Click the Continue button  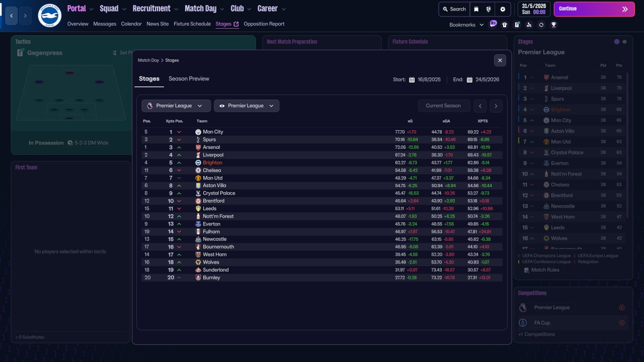click(x=594, y=9)
